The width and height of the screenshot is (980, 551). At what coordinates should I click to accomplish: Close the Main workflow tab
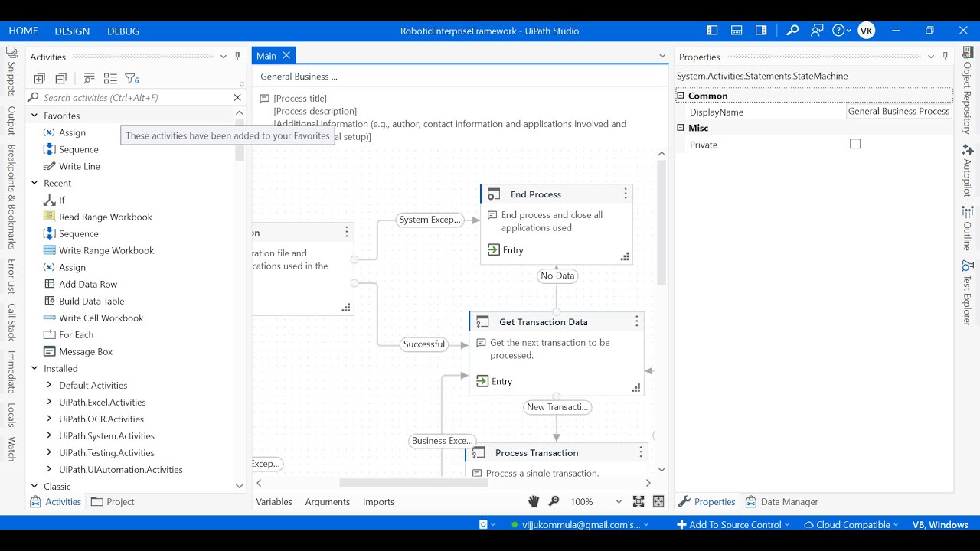(286, 55)
